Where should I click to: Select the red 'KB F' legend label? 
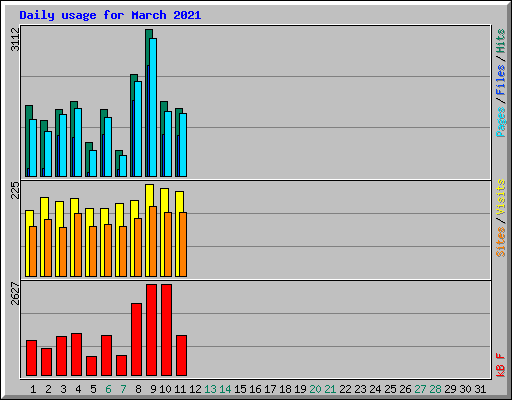(x=501, y=365)
